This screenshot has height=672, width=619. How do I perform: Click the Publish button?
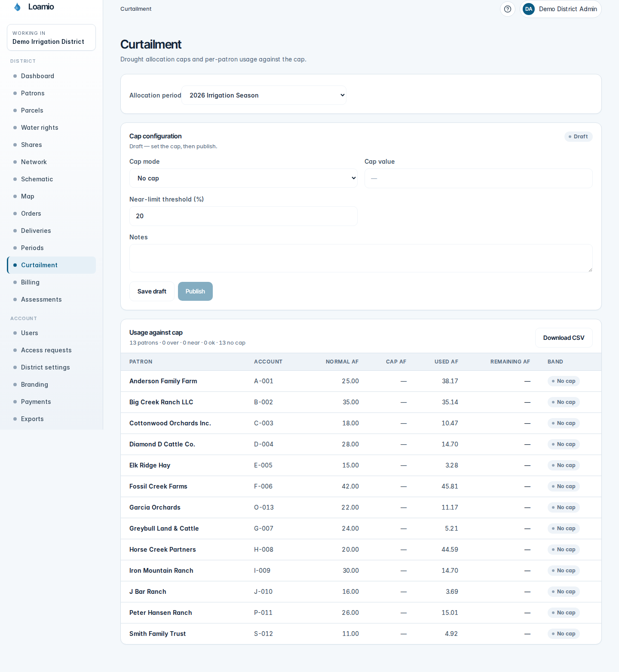pos(195,291)
